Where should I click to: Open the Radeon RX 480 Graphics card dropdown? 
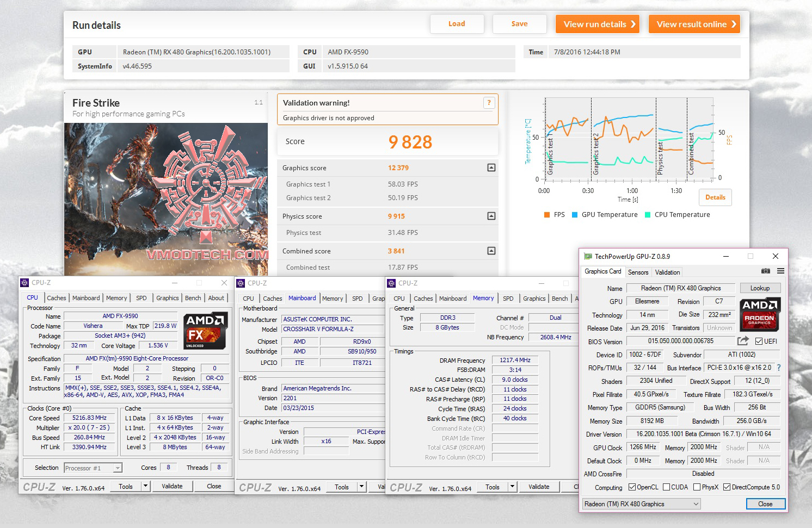tap(642, 504)
